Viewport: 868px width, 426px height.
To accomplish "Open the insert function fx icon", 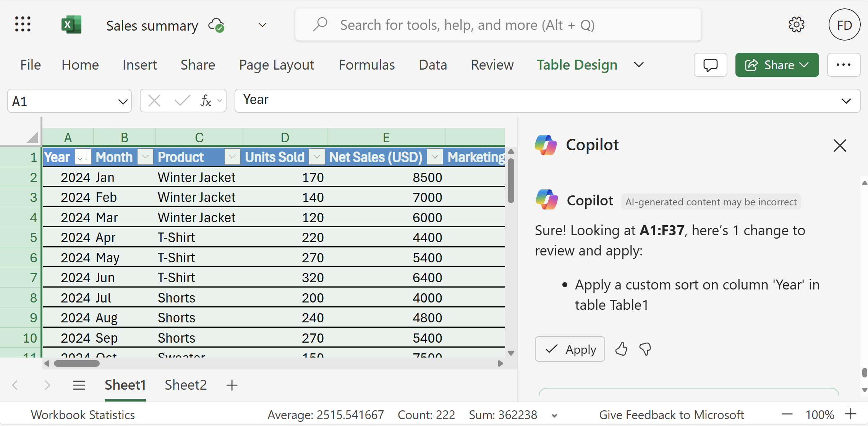I will point(206,101).
